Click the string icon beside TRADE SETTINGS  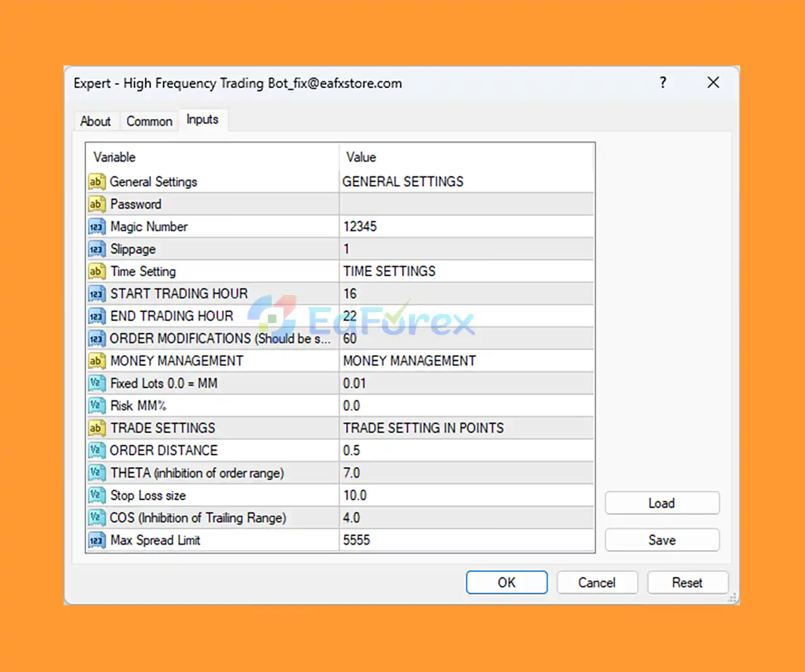coord(96,428)
